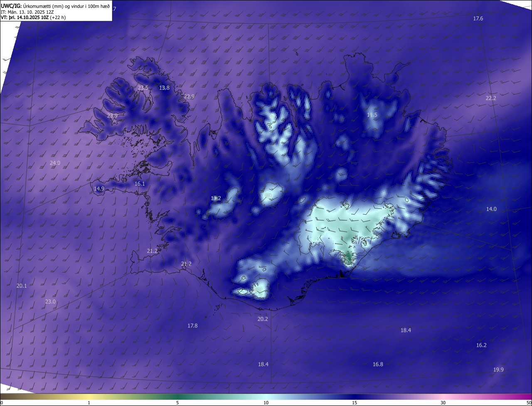Click the 17.6 value label

click(478, 18)
